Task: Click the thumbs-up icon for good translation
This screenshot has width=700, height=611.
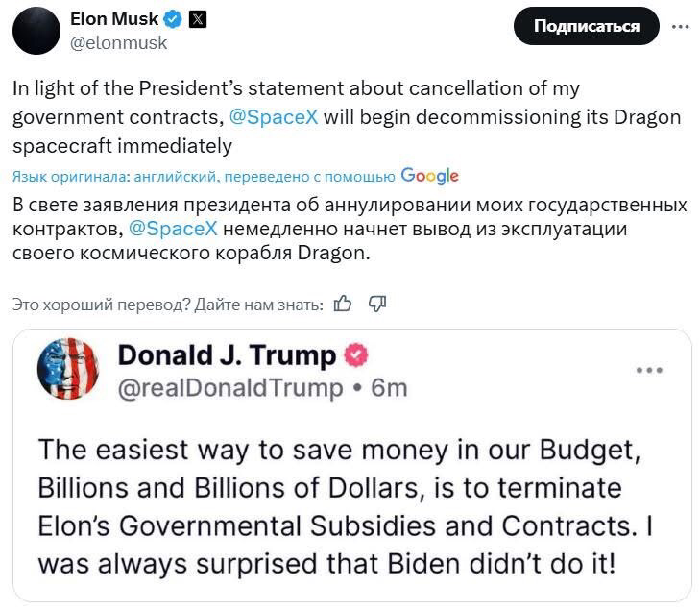Action: click(x=343, y=304)
